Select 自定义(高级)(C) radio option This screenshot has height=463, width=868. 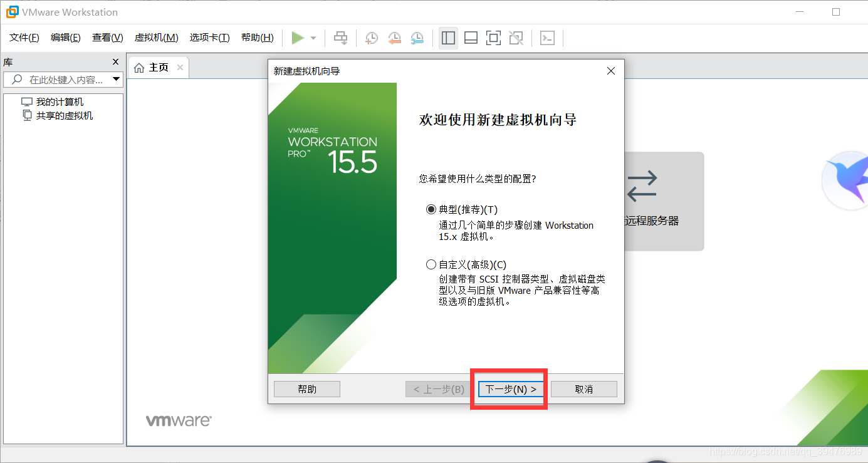pos(431,264)
